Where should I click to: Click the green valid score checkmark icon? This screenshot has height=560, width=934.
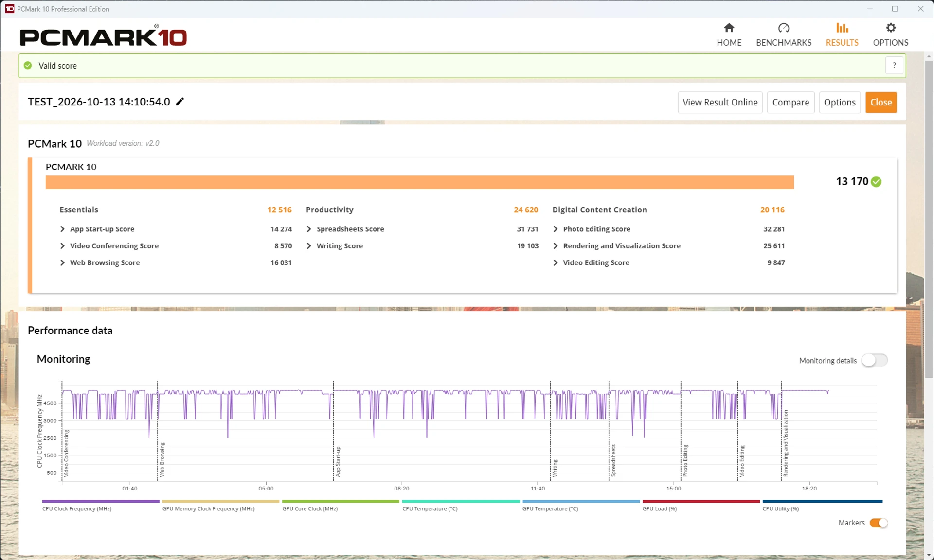tap(28, 66)
